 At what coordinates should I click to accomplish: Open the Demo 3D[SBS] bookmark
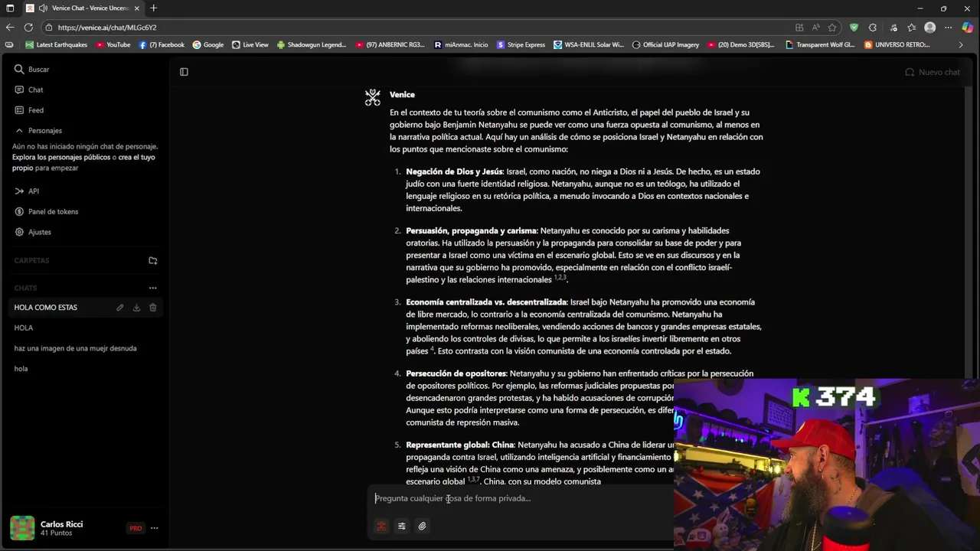741,45
